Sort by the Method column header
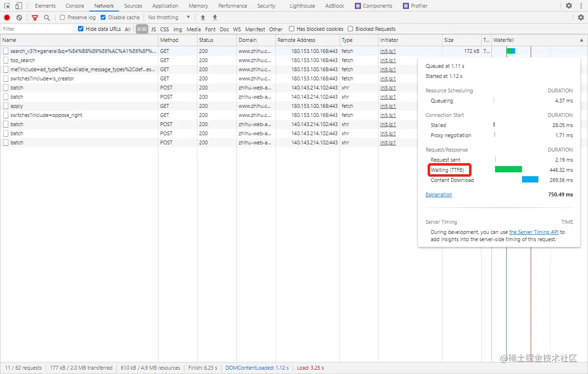 pos(178,40)
